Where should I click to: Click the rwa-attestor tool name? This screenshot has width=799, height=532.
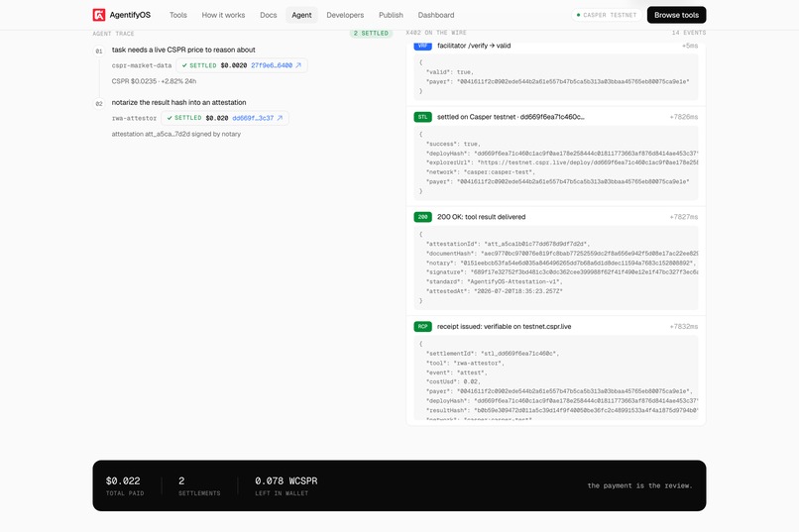134,118
